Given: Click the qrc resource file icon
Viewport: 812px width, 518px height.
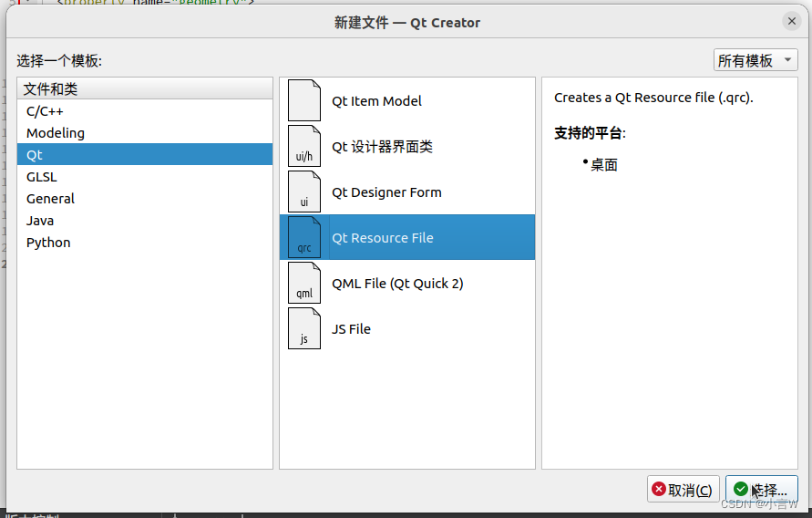Looking at the screenshot, I should pyautogui.click(x=304, y=237).
